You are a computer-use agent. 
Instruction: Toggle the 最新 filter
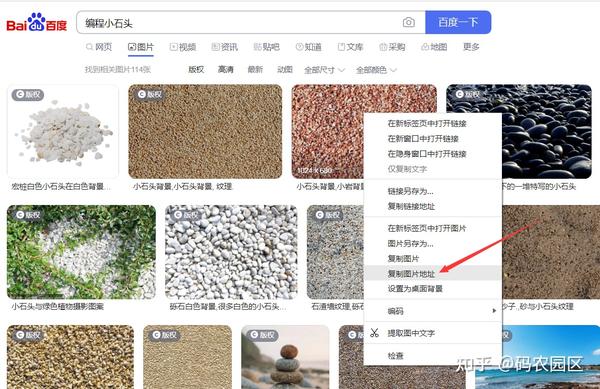click(255, 70)
